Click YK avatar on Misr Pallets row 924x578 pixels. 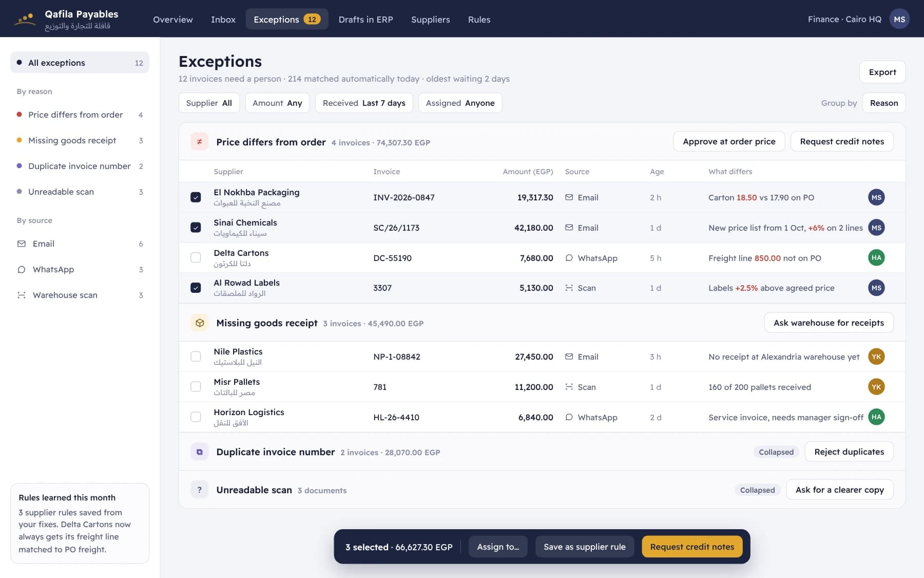click(x=876, y=387)
